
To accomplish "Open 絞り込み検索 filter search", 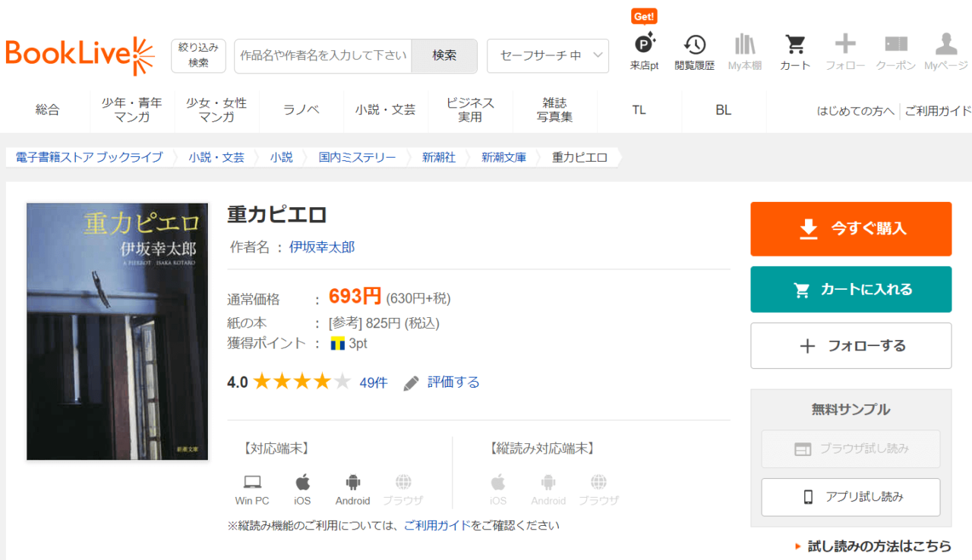I will coord(198,55).
